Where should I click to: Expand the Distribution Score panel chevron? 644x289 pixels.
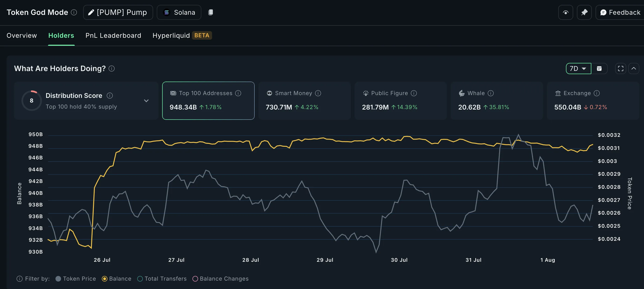click(x=146, y=100)
